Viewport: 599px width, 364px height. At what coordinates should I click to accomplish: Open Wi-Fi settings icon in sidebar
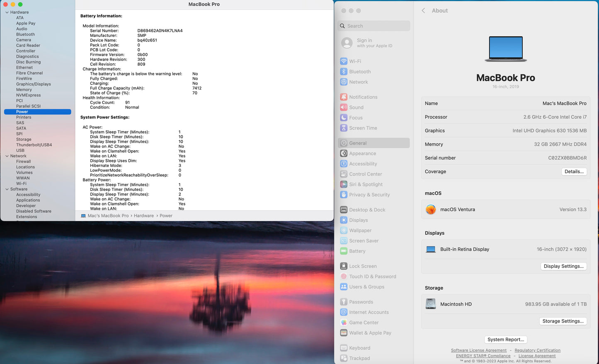[x=344, y=61]
